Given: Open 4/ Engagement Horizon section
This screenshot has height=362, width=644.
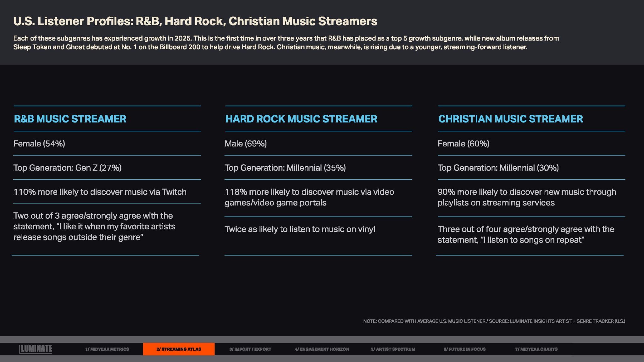Looking at the screenshot, I should point(322,349).
